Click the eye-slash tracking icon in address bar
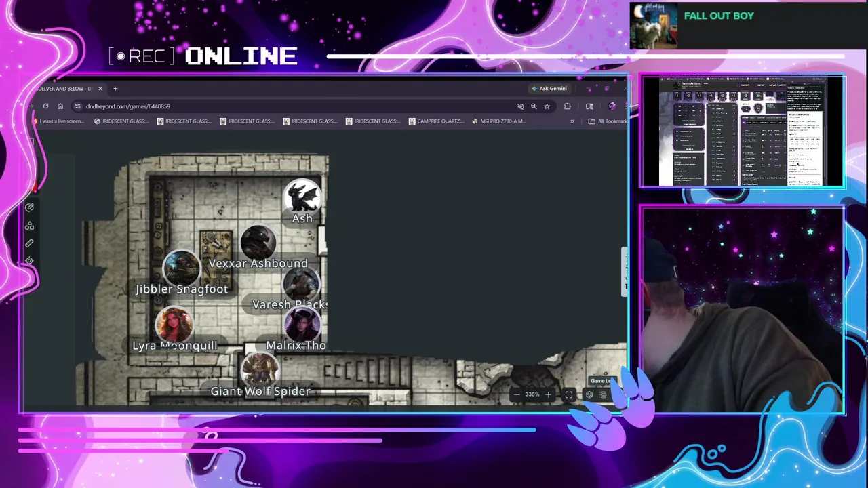The width and height of the screenshot is (868, 488). click(521, 106)
